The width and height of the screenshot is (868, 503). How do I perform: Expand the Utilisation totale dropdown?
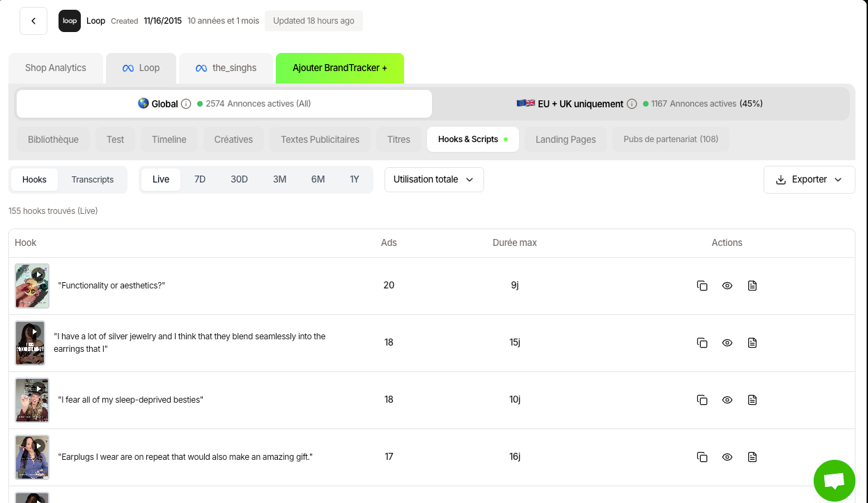434,179
